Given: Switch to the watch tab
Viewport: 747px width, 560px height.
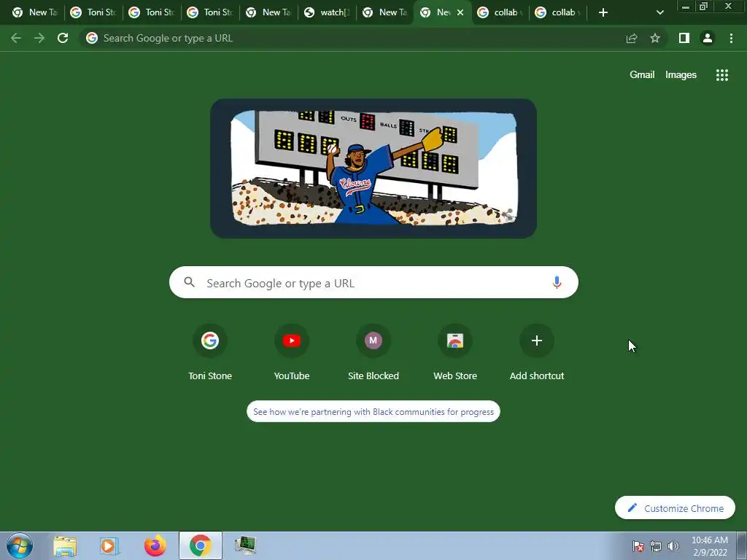Looking at the screenshot, I should point(328,12).
